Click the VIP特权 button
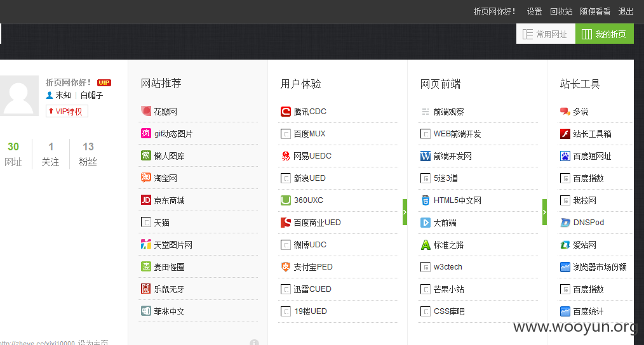Viewport: 644px width, 345px height. 67,111
